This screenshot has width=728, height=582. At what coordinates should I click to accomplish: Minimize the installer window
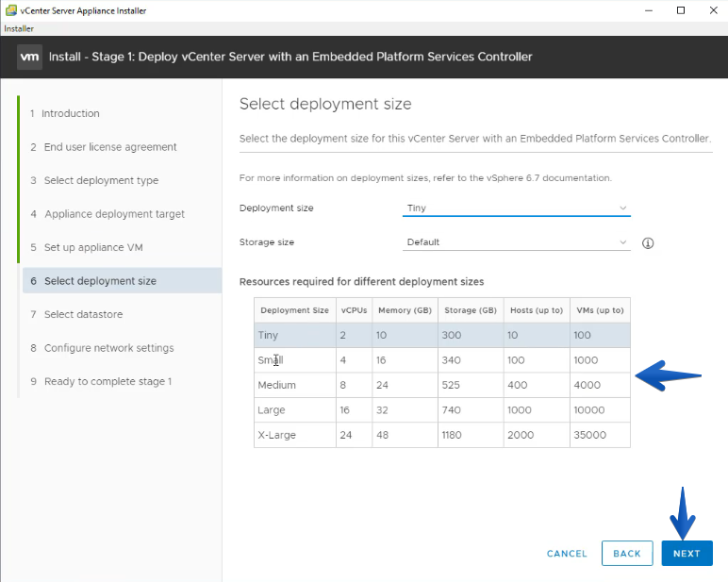[x=649, y=10]
